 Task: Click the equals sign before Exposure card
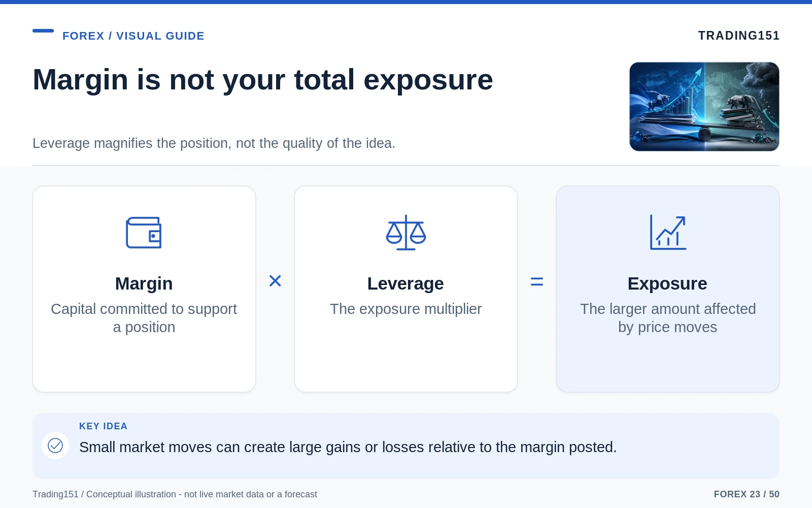click(537, 281)
